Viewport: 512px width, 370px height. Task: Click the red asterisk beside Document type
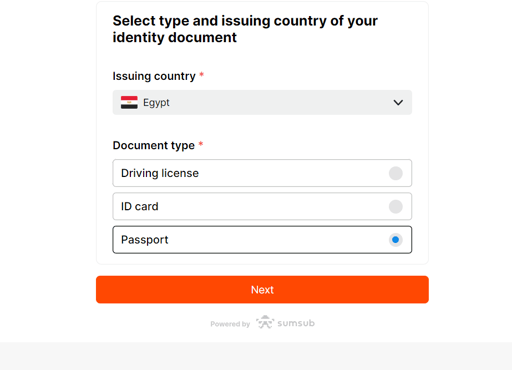coord(201,144)
